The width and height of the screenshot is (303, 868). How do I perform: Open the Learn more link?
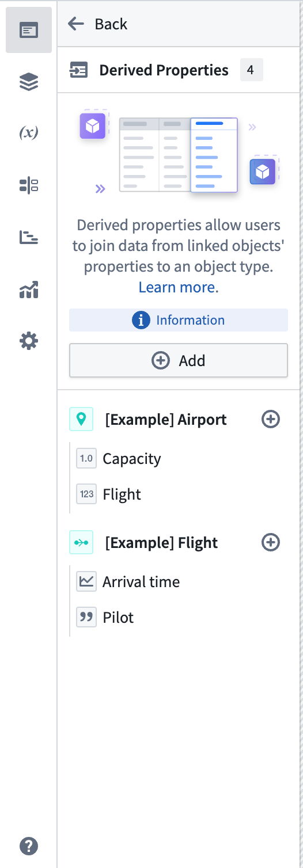click(179, 287)
